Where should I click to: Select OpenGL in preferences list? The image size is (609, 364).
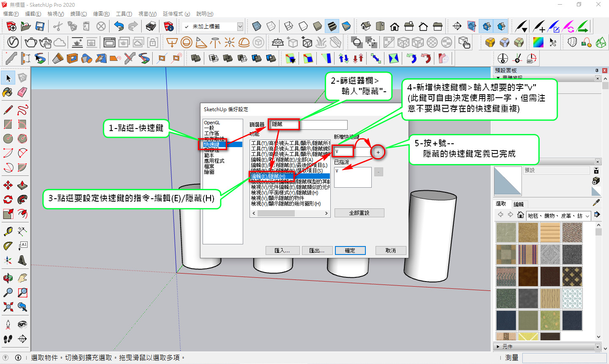(212, 123)
